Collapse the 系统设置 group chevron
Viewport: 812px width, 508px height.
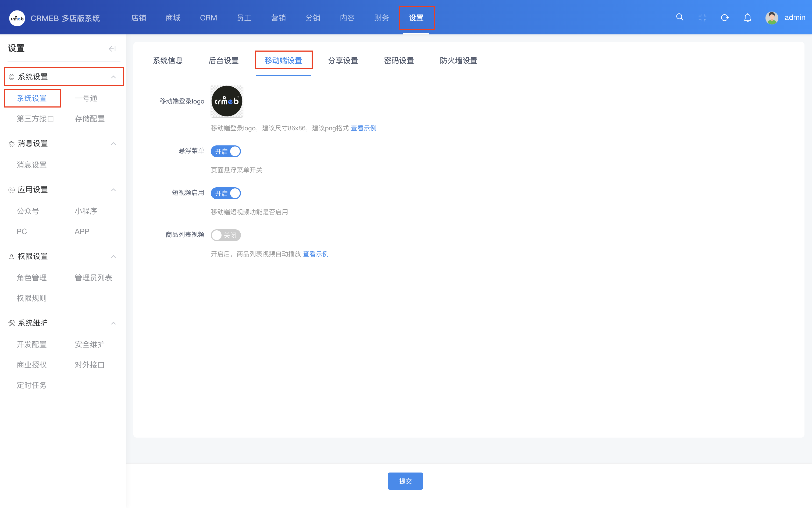[x=113, y=77]
